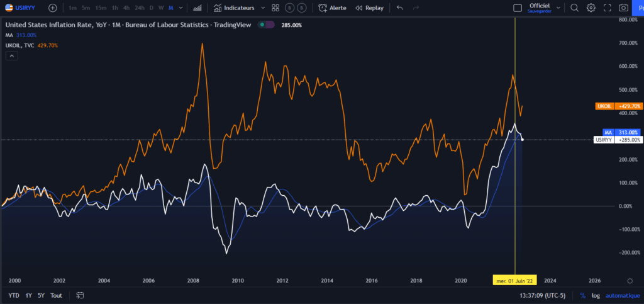Click the USIRYY +285.00% price label
Image resolution: width=644 pixels, height=304 pixels.
point(618,140)
